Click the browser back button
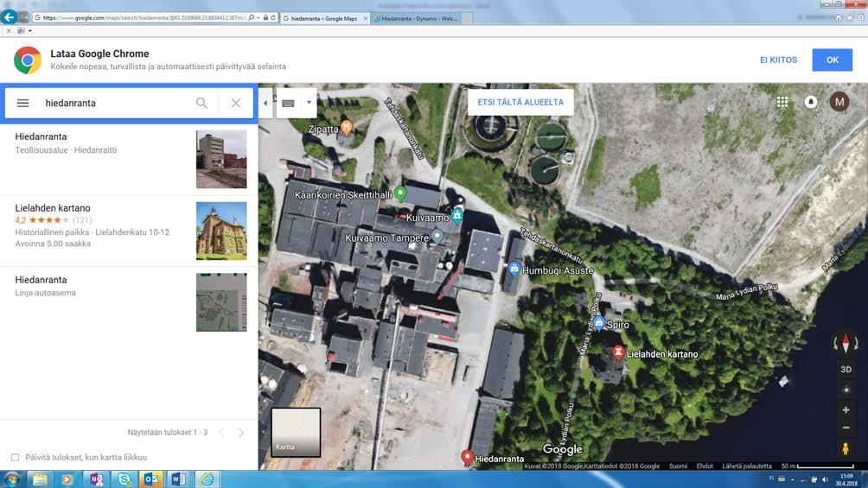Screen dimensions: 868x488 coord(9,17)
